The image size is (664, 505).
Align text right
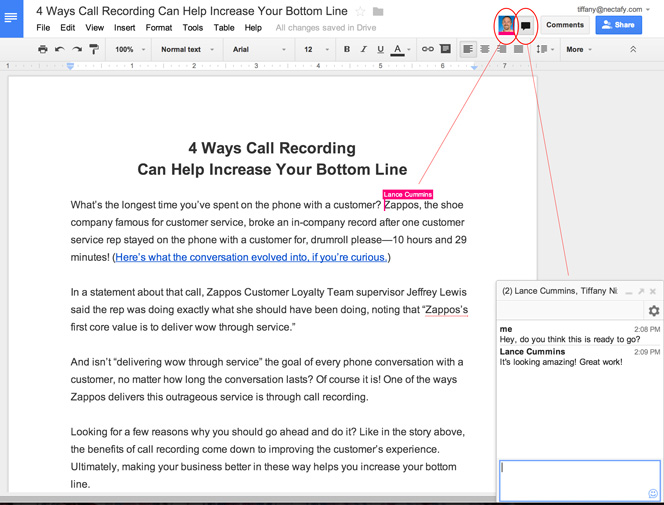click(x=501, y=49)
